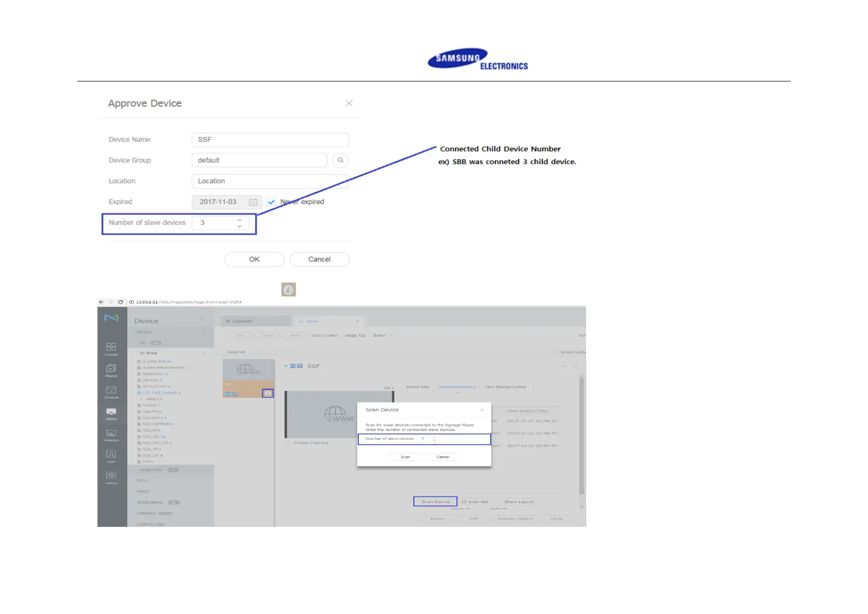Image resolution: width=868 pixels, height=614 pixels.
Task: Increase slave devices count in Approve Device
Action: [x=239, y=220]
